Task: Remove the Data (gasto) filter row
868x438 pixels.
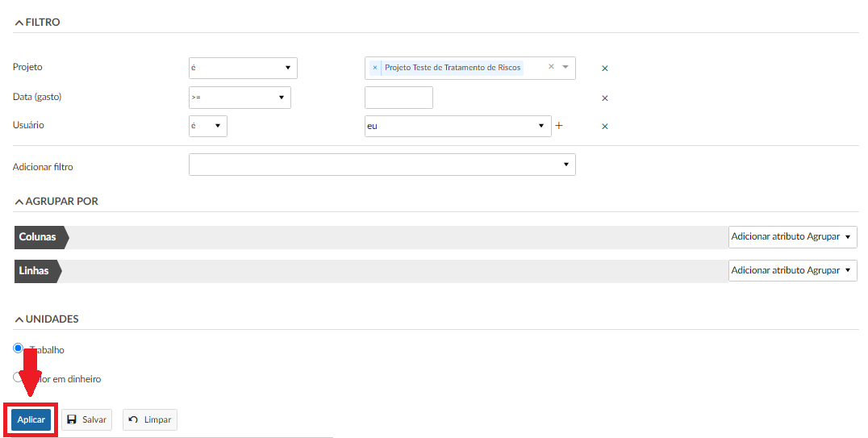Action: [x=605, y=98]
